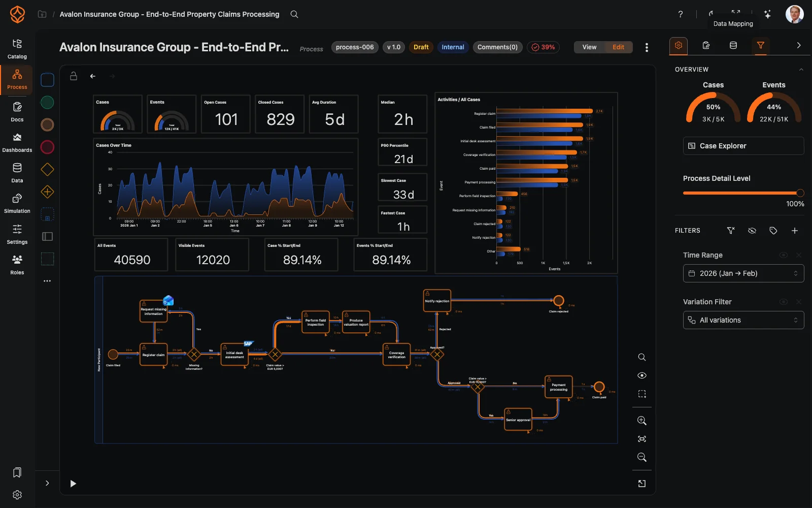Zoom in on the process canvas
The height and width of the screenshot is (508, 812).
click(x=642, y=421)
